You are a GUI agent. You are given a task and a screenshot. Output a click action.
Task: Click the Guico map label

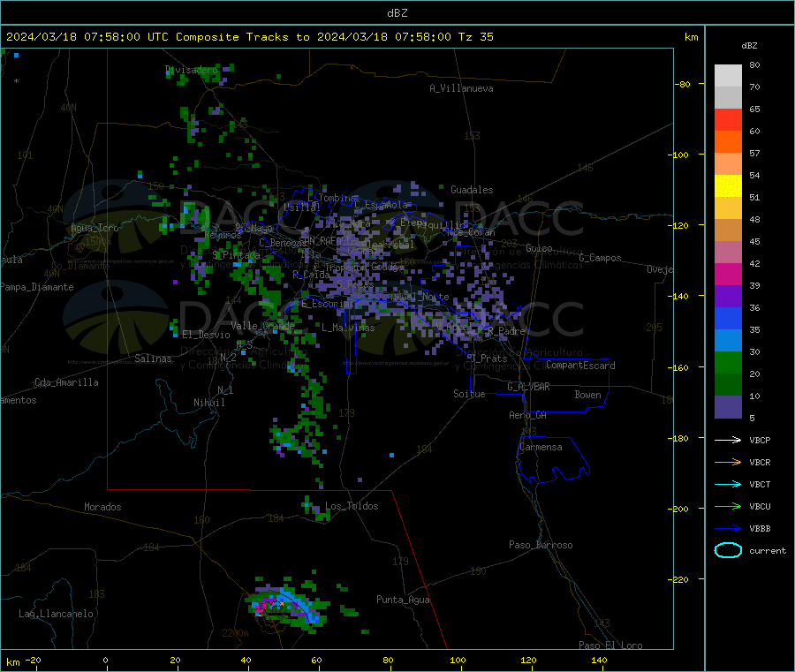point(539,248)
